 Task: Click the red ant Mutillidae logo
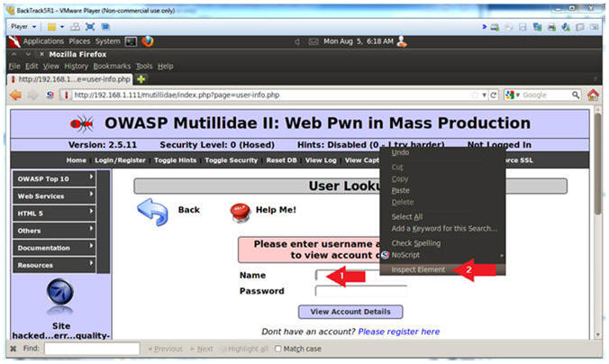point(82,123)
